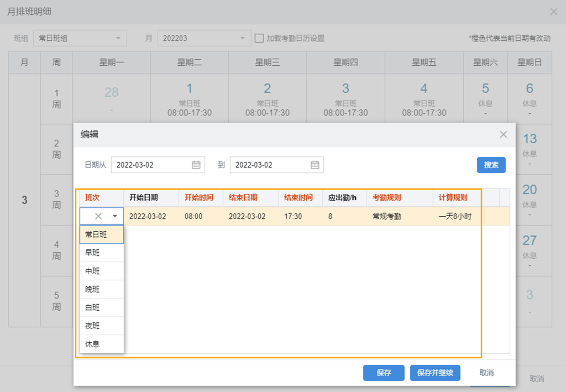
Task: Select calendar day 13 rest day
Action: point(530,149)
